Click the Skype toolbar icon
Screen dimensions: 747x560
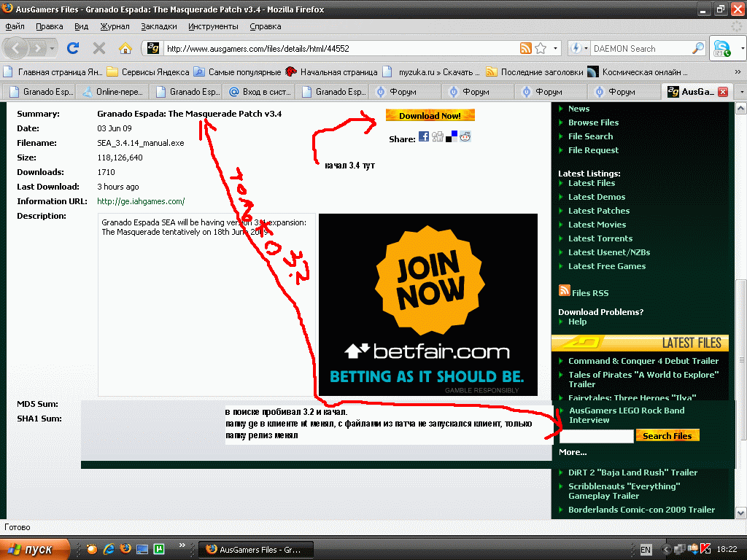pyautogui.click(x=721, y=48)
